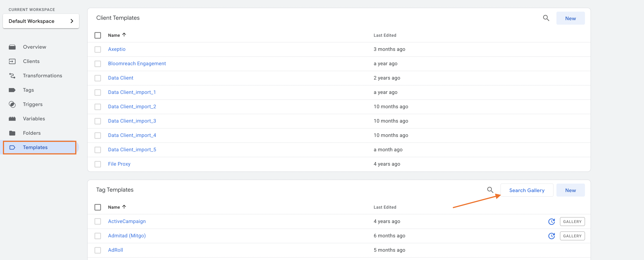
Task: Click the Variables sidebar icon
Action: coord(12,119)
